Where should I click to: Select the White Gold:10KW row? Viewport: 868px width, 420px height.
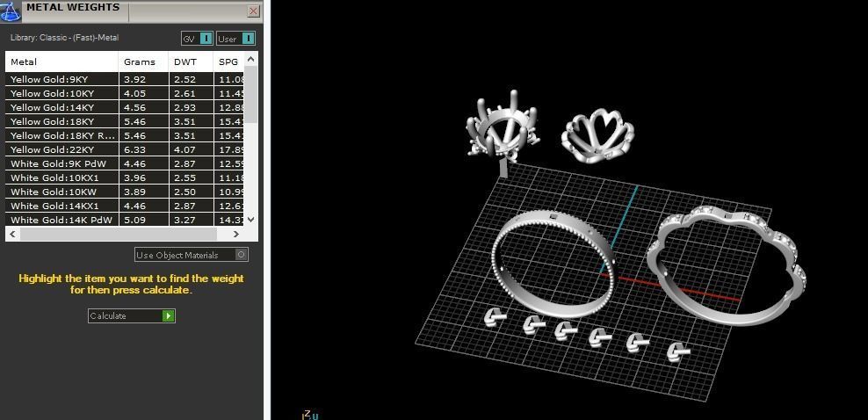tap(125, 192)
